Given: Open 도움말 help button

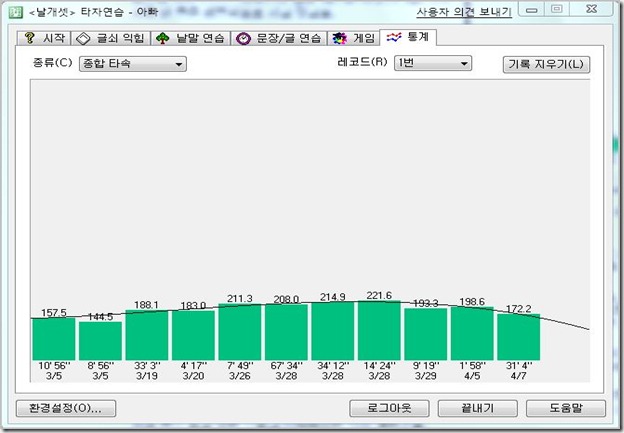Looking at the screenshot, I should coord(566,408).
